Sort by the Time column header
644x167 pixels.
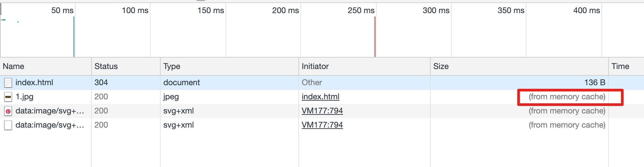tap(620, 66)
